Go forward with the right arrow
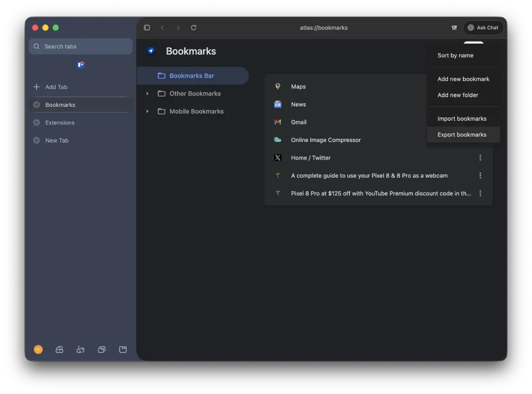532x394 pixels. point(178,28)
